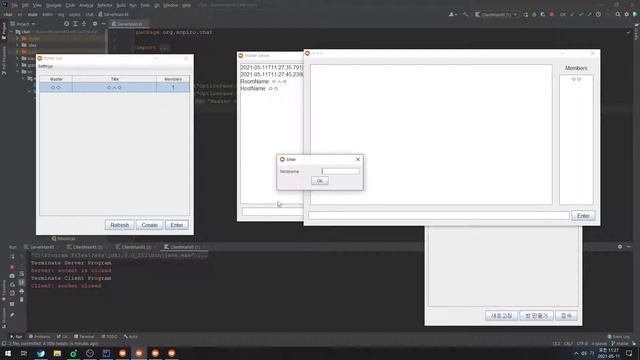Open the Build tool window tab

coord(131,337)
